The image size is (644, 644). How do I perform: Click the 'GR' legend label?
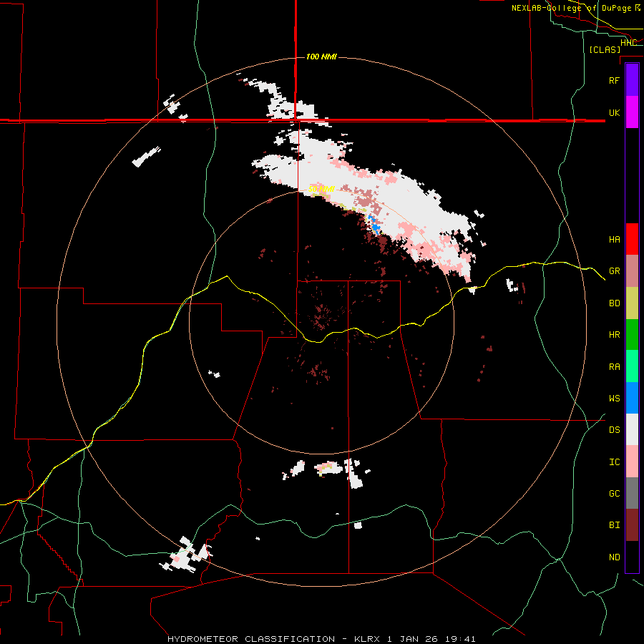point(614,271)
